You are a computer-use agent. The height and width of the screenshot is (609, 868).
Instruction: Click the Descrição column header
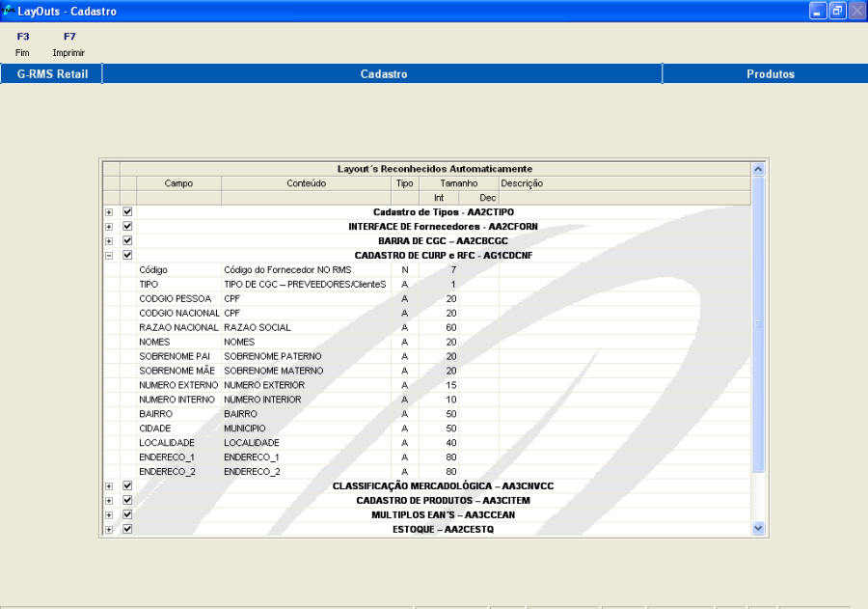tap(624, 183)
